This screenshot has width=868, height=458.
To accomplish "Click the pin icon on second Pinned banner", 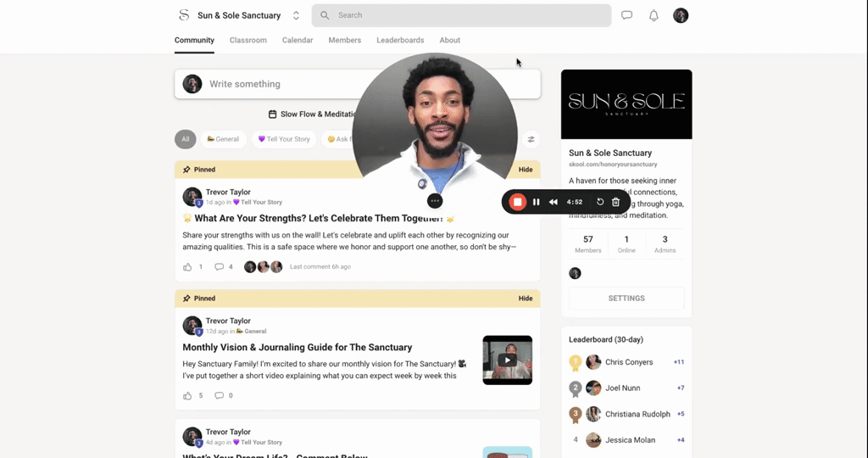I will click(186, 298).
